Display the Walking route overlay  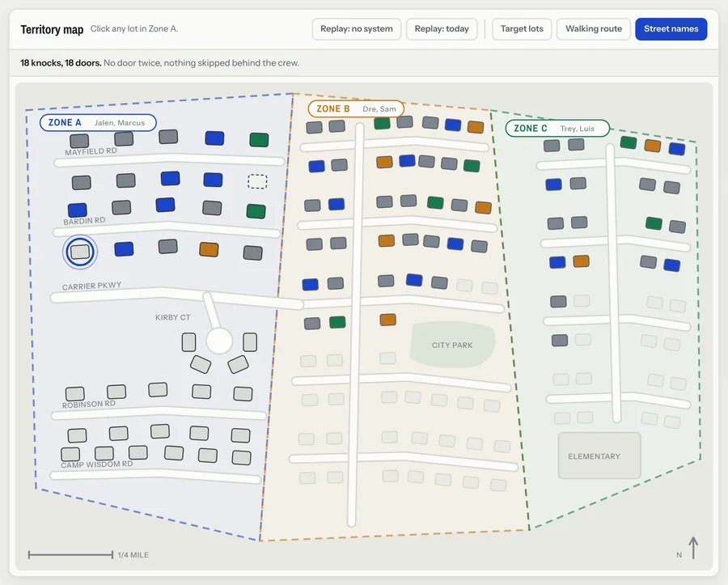tap(594, 29)
